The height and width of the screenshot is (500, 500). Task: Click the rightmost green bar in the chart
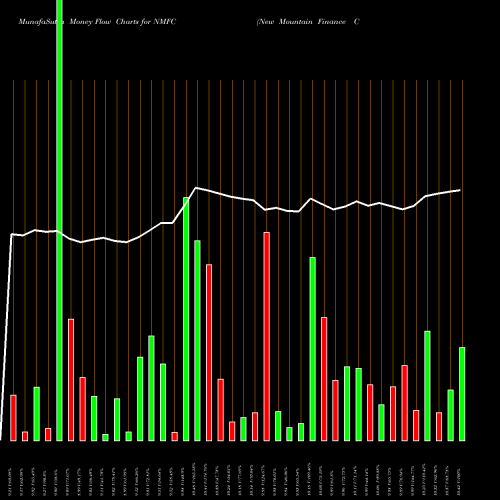click(462, 394)
